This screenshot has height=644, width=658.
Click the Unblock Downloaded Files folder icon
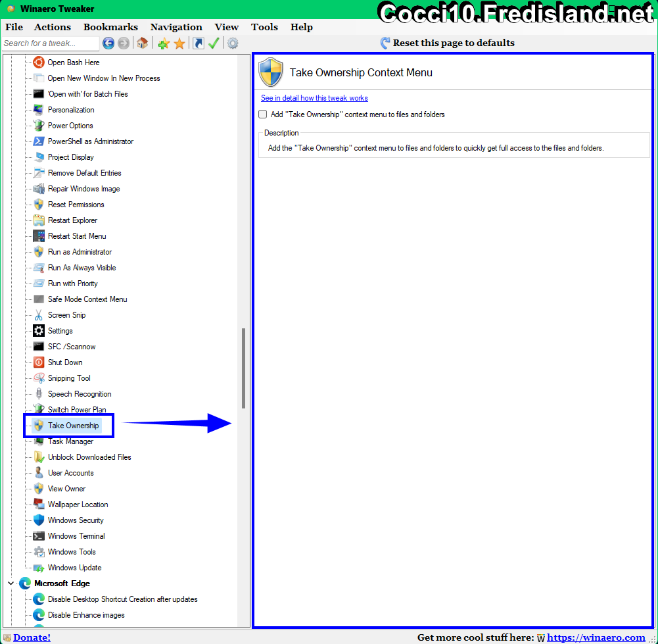coord(39,457)
